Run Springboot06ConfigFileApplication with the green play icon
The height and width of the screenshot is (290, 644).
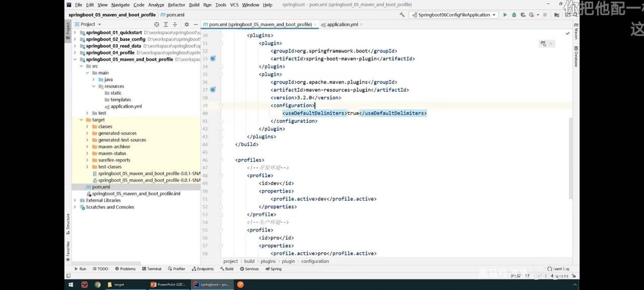coord(505,15)
